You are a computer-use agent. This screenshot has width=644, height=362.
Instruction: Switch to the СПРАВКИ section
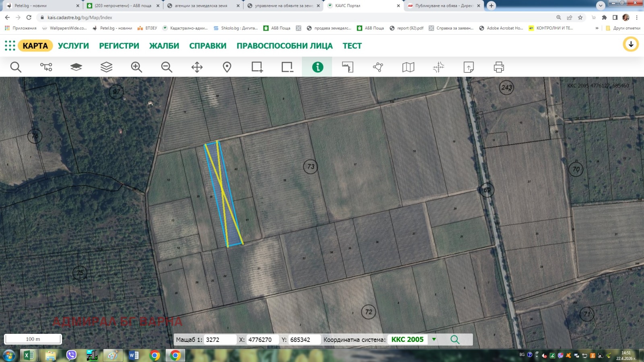[x=208, y=46]
